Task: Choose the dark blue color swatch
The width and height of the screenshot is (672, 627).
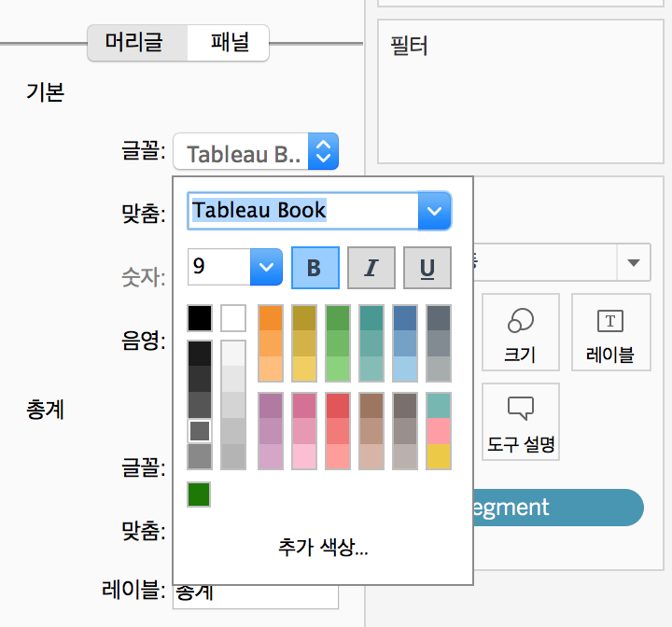Action: tap(405, 317)
